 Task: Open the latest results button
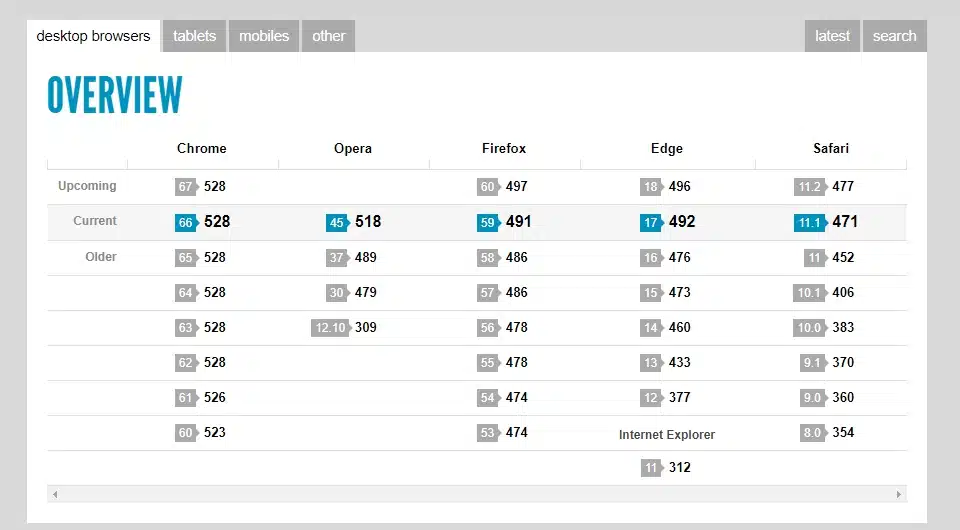click(x=832, y=36)
